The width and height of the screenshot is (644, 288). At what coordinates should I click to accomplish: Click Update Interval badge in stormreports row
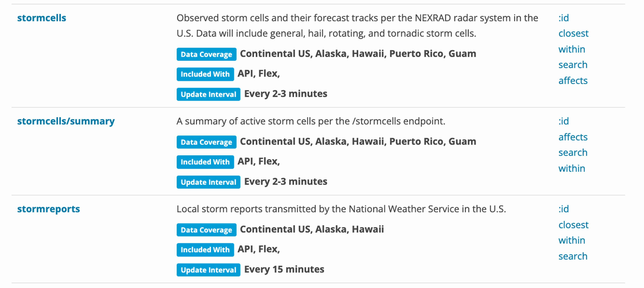(x=208, y=270)
